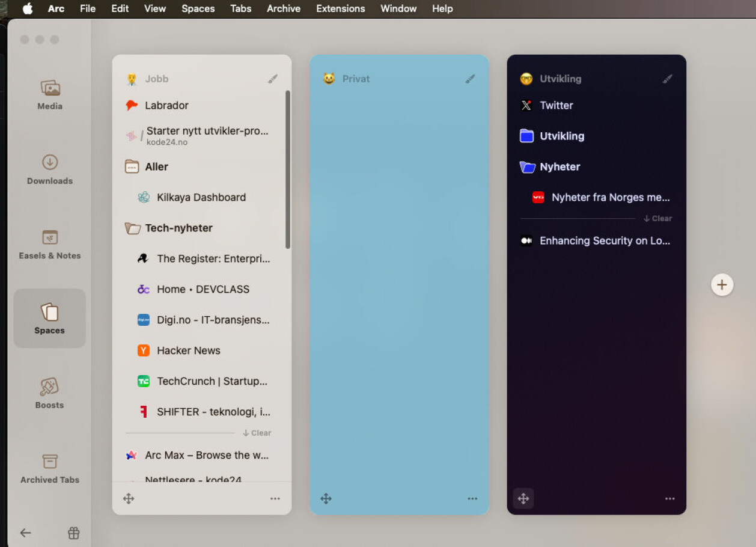Click the Jobb space name
The width and height of the screenshot is (756, 547).
tap(157, 79)
